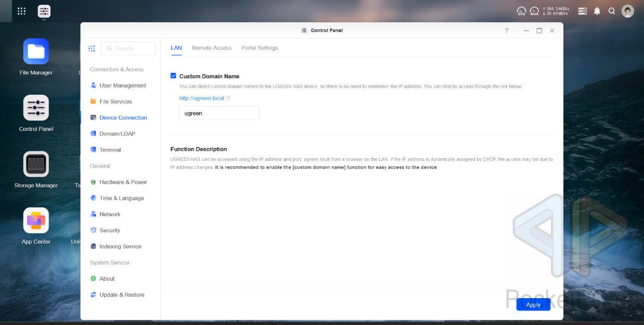Click the Control Panel search box
The width and height of the screenshot is (644, 325).
point(128,49)
